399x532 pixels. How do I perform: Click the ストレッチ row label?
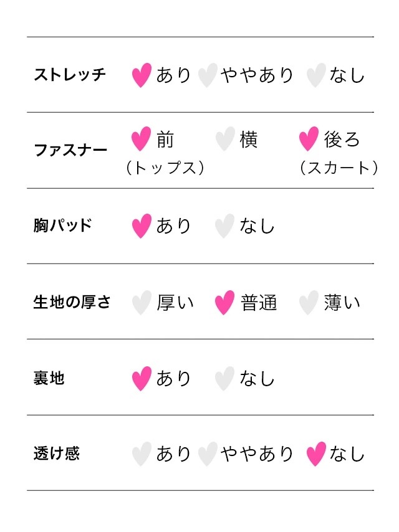point(70,75)
